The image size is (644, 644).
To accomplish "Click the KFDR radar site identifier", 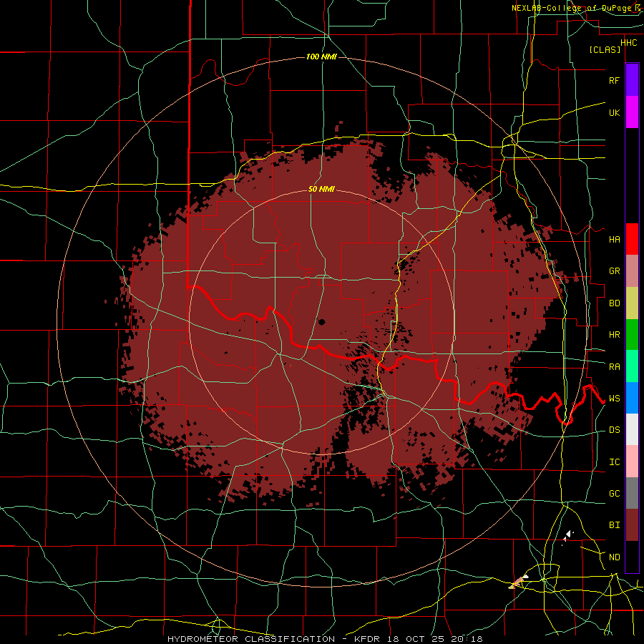I will (368, 639).
